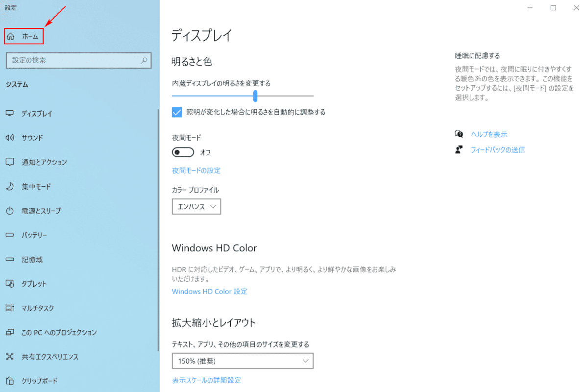Open 記憶域 settings label
The image size is (586, 392).
click(x=32, y=260)
